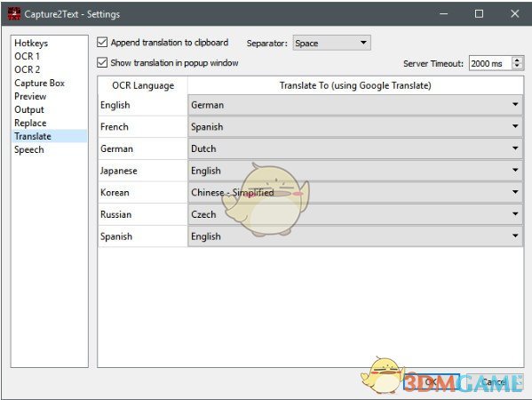Open the Output settings page
Viewport: 532px width, 400px height.
pyautogui.click(x=49, y=109)
